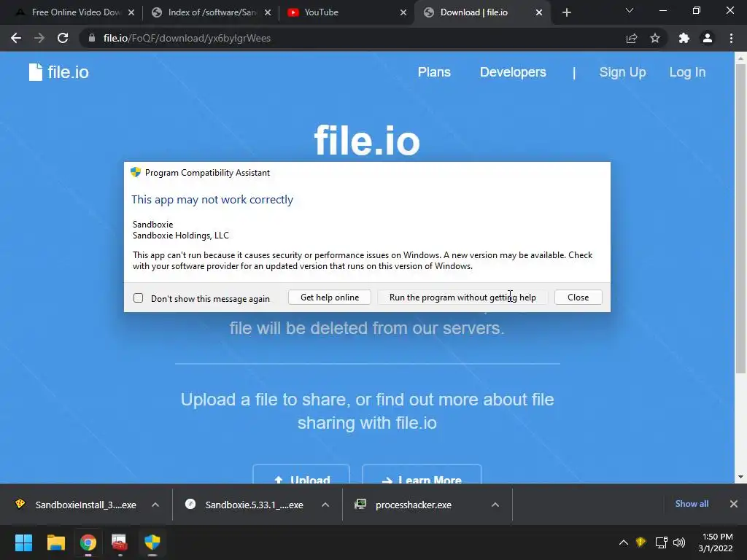Expand options for Sandboxie.5.33.1 download
This screenshot has height=560, width=747.
click(x=325, y=505)
